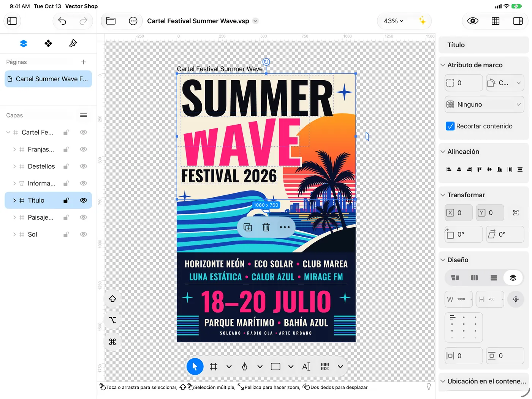Open the 43% zoom level dropdown
The width and height of the screenshot is (532, 399).
coord(394,21)
